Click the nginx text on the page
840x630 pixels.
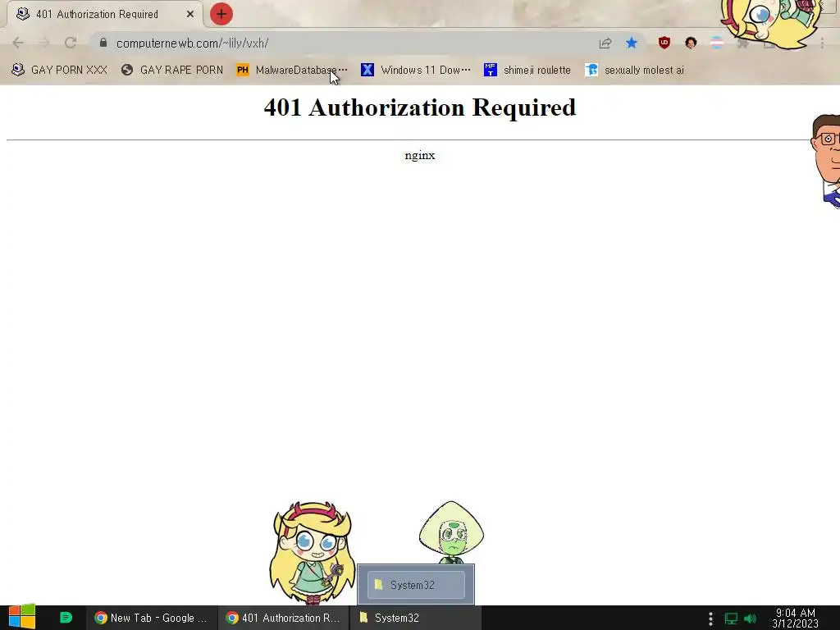point(420,155)
